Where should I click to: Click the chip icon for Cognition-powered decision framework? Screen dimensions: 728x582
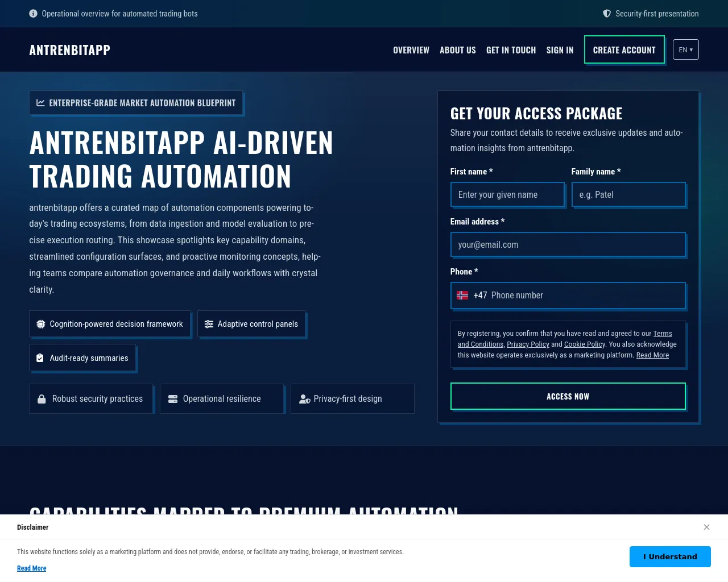click(41, 324)
